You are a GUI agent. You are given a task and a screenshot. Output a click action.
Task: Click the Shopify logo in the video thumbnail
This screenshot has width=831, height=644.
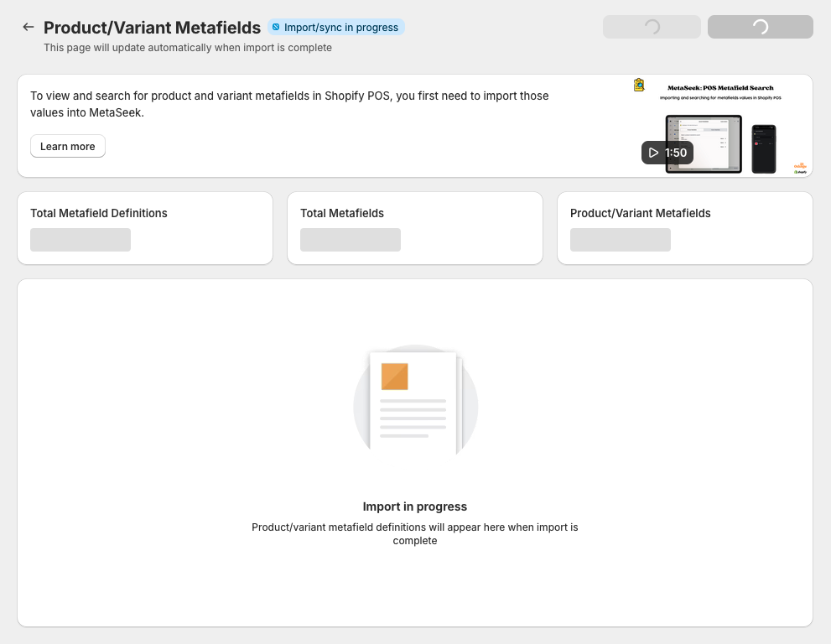click(800, 171)
